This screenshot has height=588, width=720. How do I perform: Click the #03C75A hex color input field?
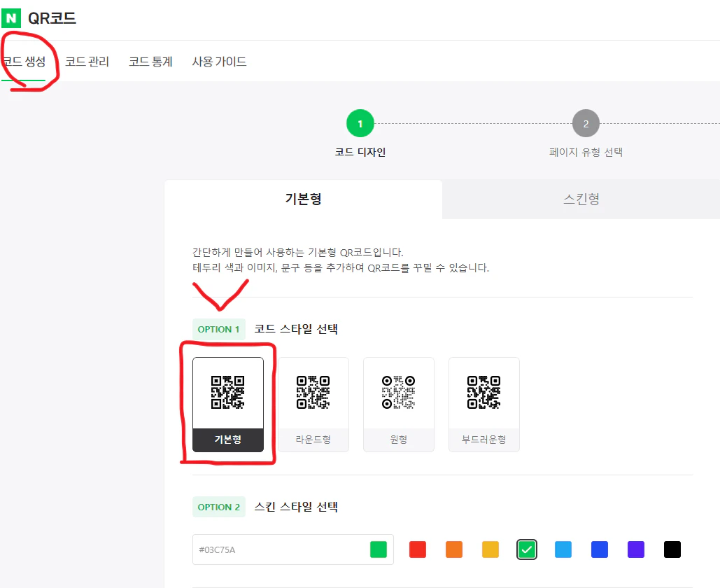[x=293, y=549]
